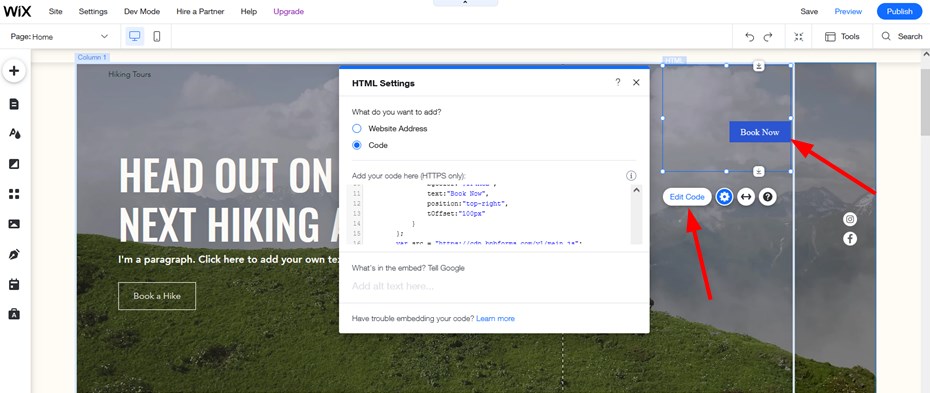
Task: Open the Bookings calendar sidebar icon
Action: point(14,285)
